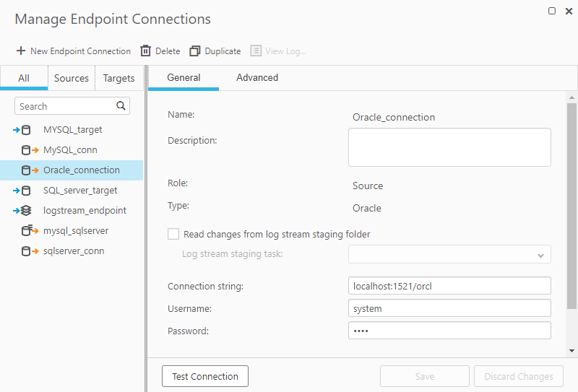Click inside the Description text box
The width and height of the screenshot is (578, 392).
pos(449,147)
